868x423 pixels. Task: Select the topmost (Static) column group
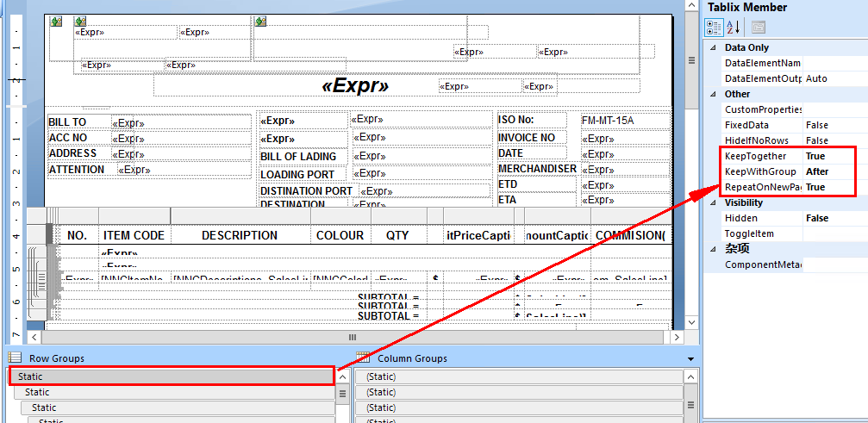click(x=519, y=376)
